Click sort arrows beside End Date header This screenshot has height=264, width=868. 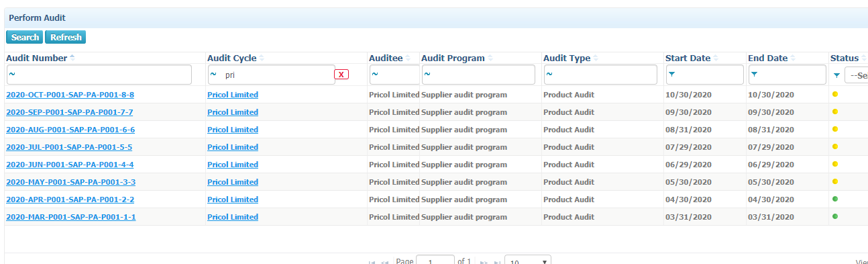click(x=793, y=58)
